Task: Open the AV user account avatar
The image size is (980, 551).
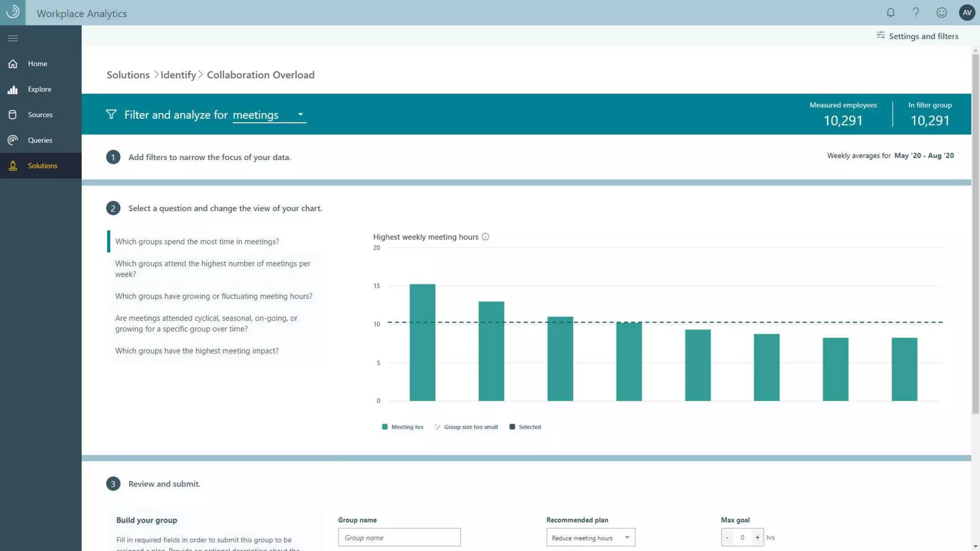Action: click(967, 13)
